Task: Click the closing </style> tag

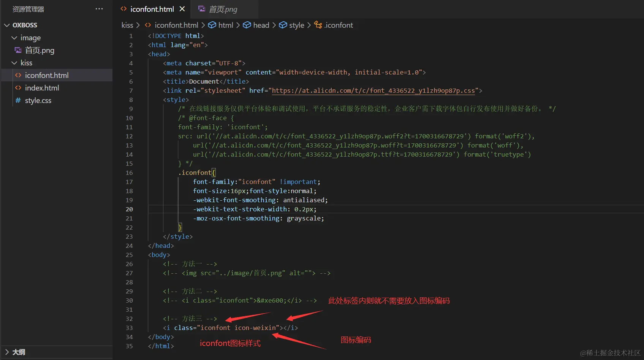Action: click(x=178, y=236)
